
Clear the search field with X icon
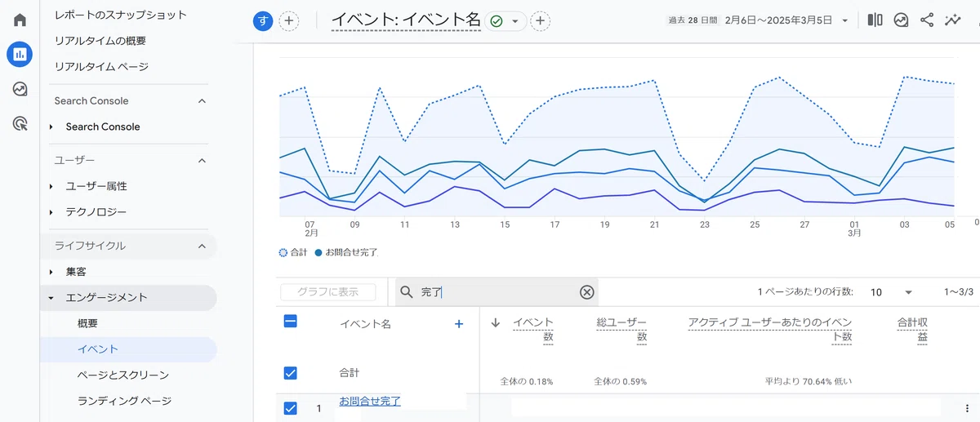pos(586,292)
